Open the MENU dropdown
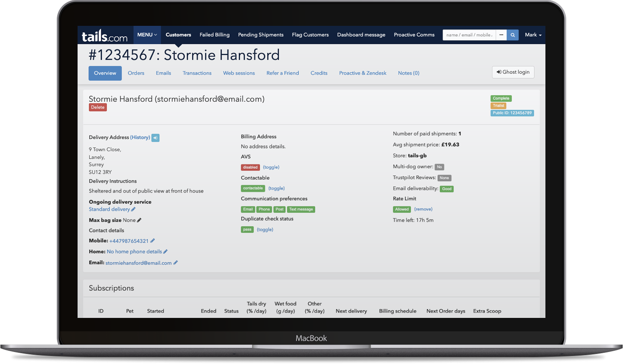 click(x=147, y=35)
